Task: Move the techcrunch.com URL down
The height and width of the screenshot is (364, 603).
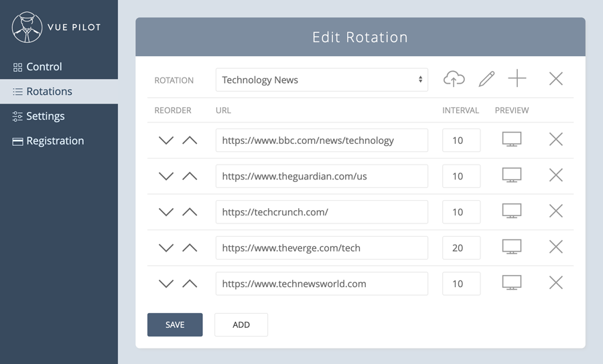Action: (x=166, y=212)
